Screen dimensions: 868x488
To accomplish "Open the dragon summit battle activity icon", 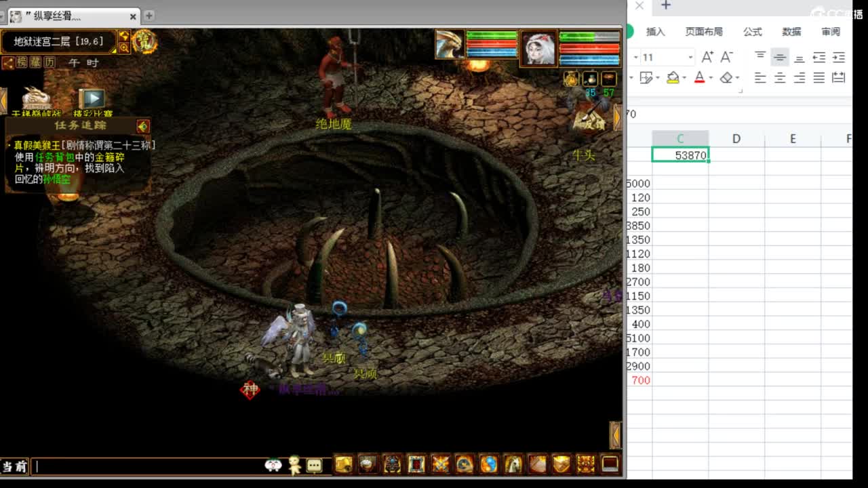I will coord(36,99).
